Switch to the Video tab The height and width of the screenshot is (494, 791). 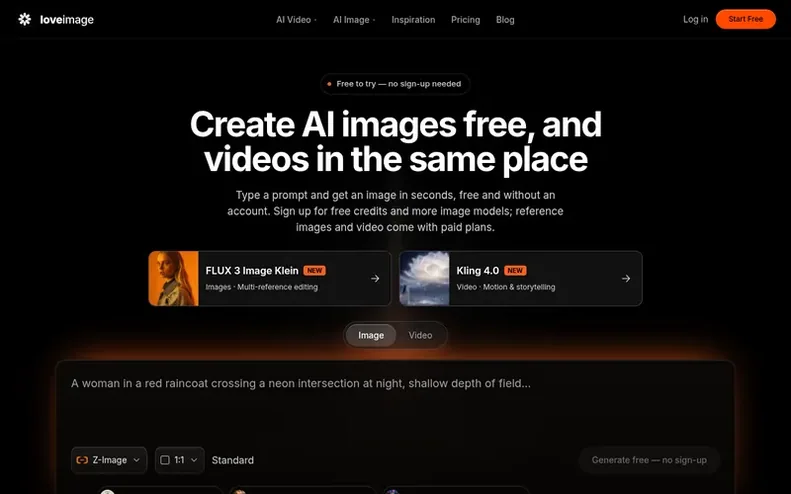tap(420, 335)
